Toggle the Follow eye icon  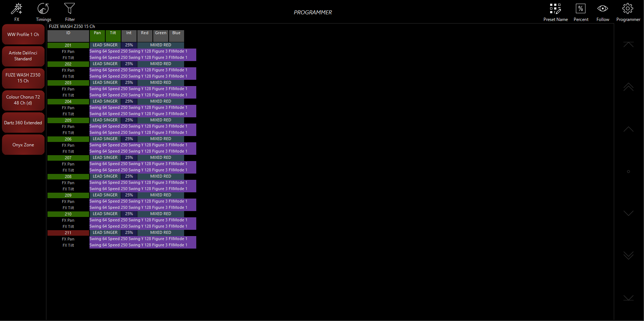(603, 12)
